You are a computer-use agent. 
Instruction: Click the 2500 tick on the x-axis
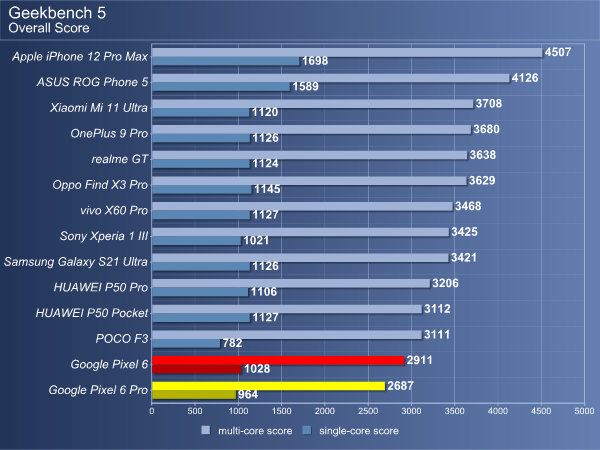point(368,411)
